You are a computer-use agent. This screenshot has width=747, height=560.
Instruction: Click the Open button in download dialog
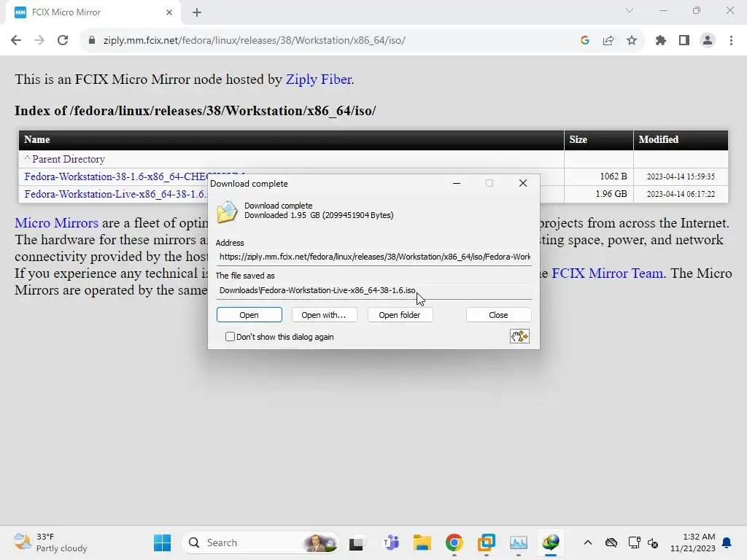[249, 315]
